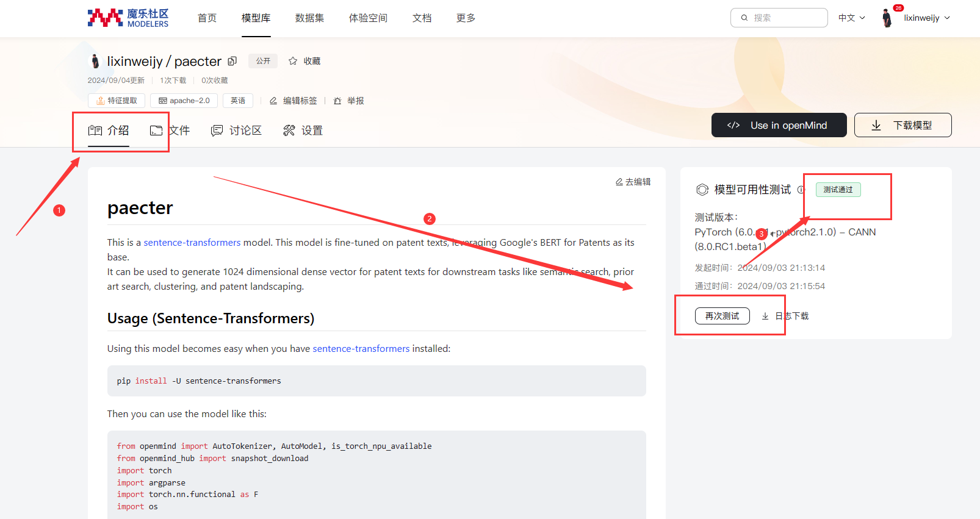Click the Modelers community logo
The width and height of the screenshot is (980, 519).
128,18
